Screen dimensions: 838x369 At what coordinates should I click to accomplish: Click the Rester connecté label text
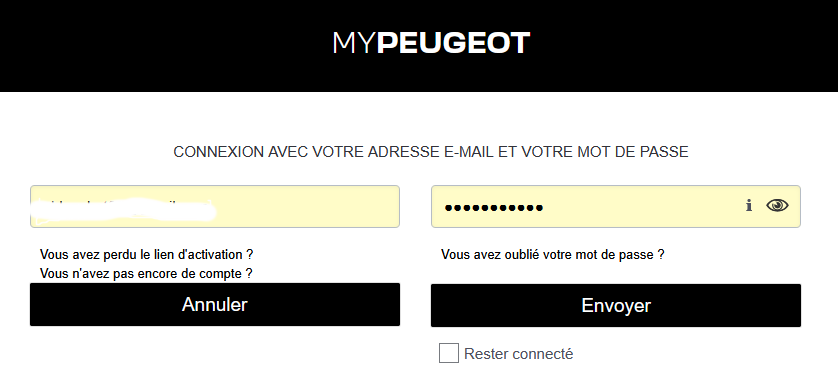pyautogui.click(x=518, y=354)
